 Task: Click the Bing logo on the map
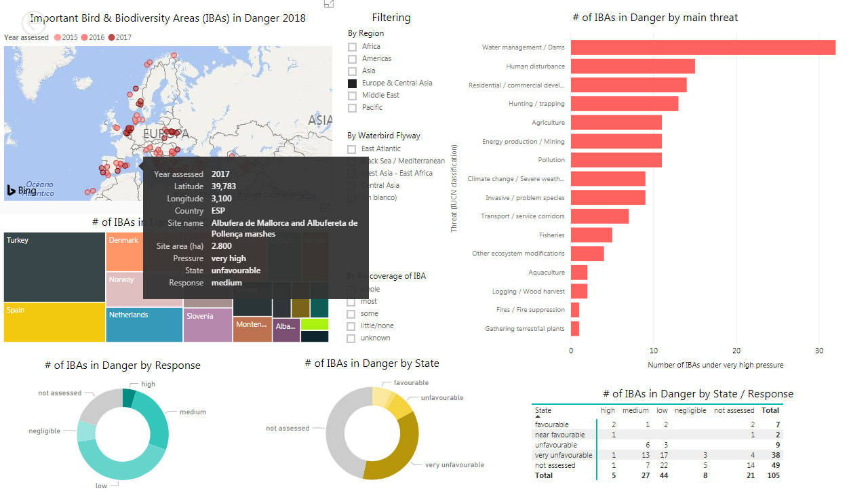pyautogui.click(x=22, y=191)
